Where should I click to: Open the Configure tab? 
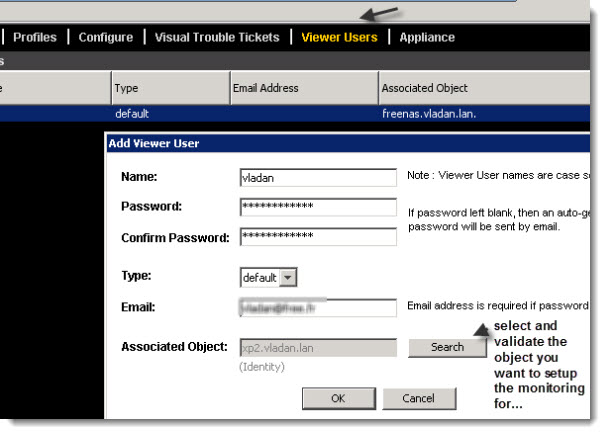pyautogui.click(x=106, y=37)
